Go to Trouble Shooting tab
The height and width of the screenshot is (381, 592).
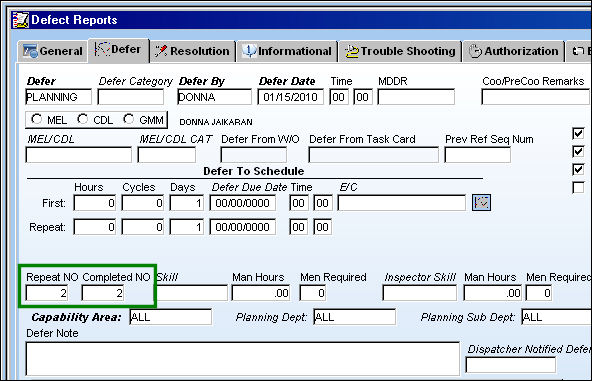tap(399, 51)
